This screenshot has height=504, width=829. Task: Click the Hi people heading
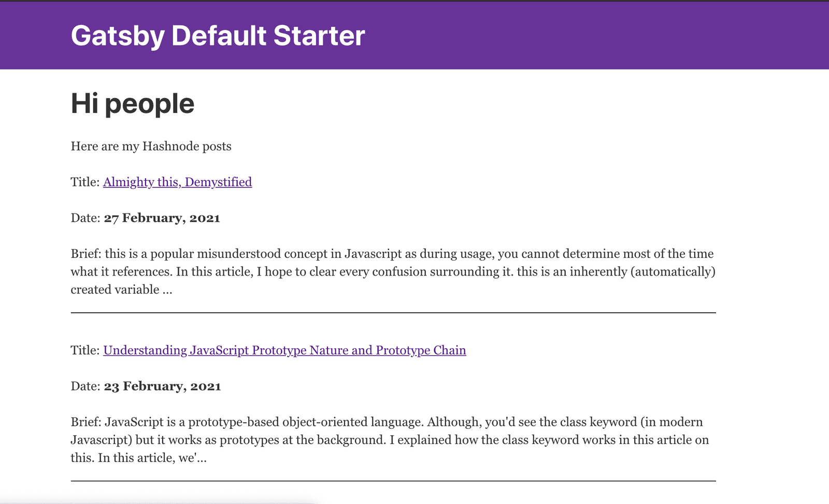click(133, 104)
